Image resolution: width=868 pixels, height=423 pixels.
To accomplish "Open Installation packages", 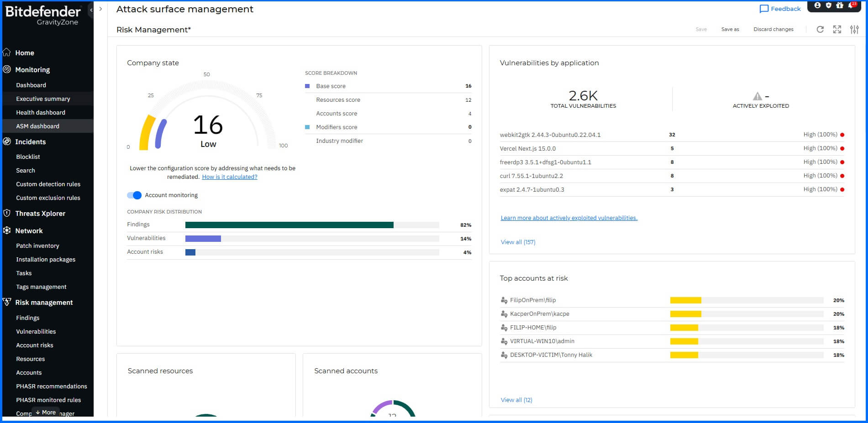I will tap(46, 260).
